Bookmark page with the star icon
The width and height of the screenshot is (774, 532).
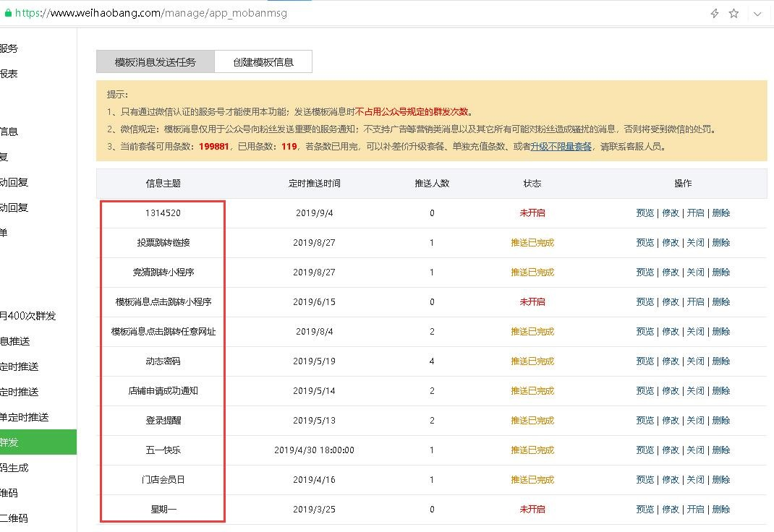tap(734, 13)
